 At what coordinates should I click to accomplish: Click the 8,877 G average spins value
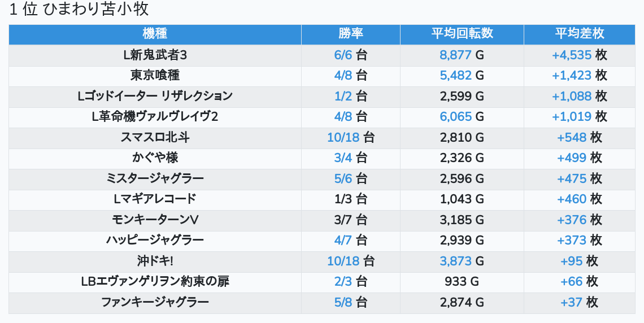(456, 55)
